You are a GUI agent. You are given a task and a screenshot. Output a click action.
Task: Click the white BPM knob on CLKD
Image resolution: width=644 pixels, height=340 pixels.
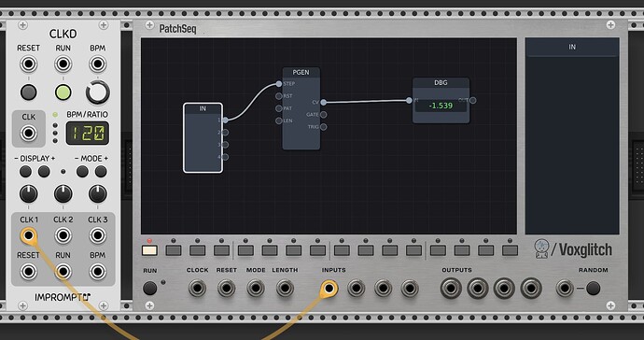point(98,92)
